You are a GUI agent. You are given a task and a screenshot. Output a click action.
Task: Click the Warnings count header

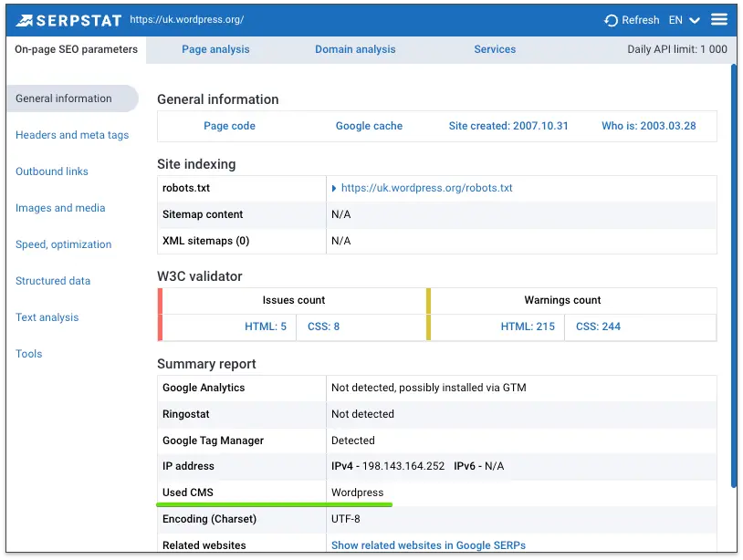[562, 300]
